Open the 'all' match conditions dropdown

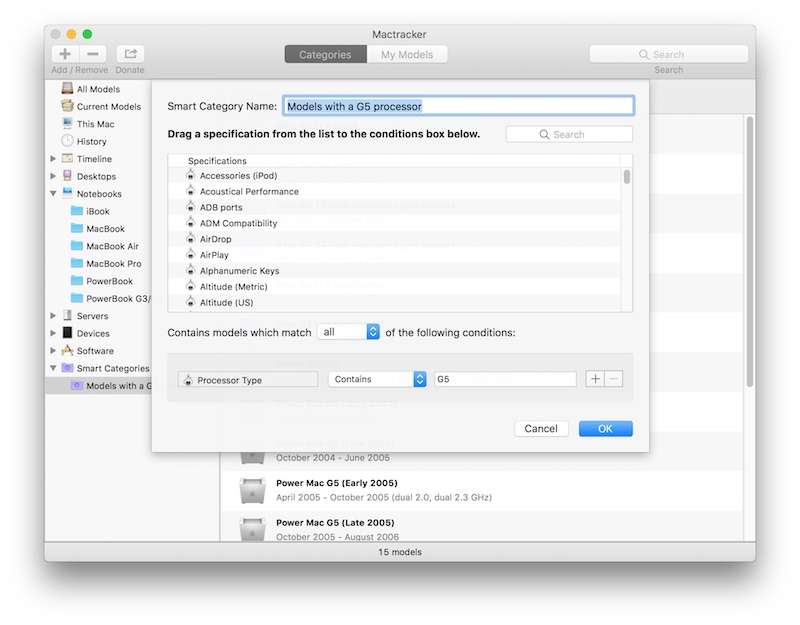coord(348,332)
